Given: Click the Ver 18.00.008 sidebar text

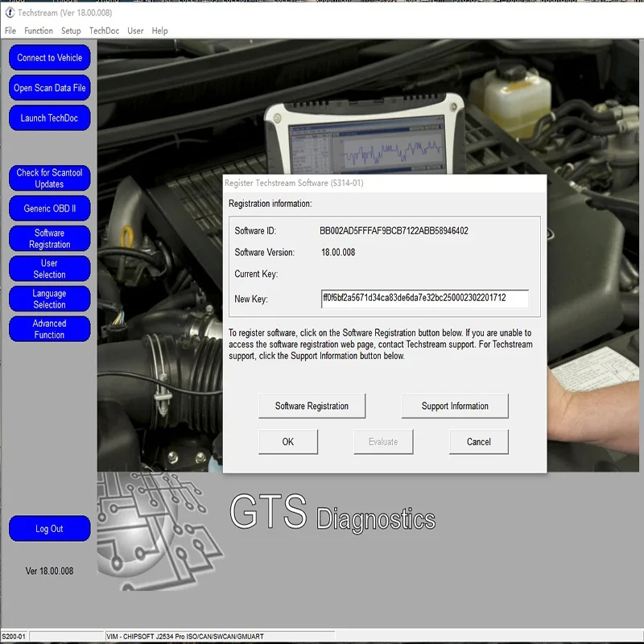Looking at the screenshot, I should click(x=49, y=571).
